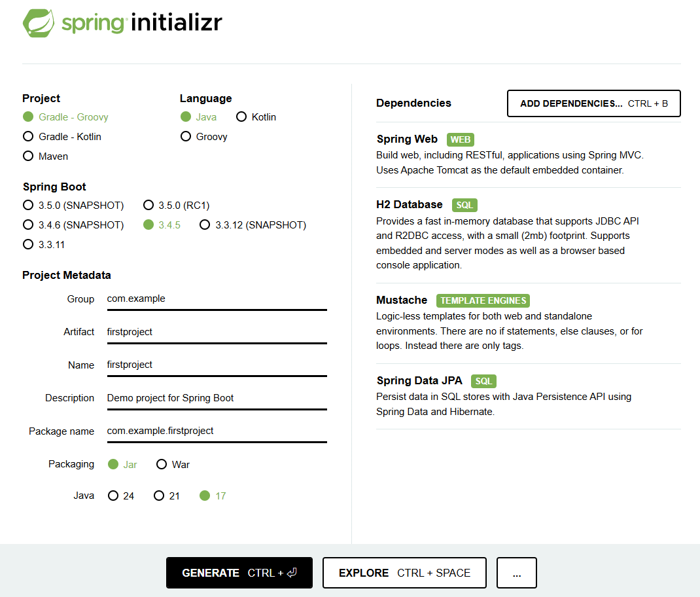This screenshot has width=700, height=597.
Task: Click the Spring Data JPA dependency title
Action: coord(419,381)
